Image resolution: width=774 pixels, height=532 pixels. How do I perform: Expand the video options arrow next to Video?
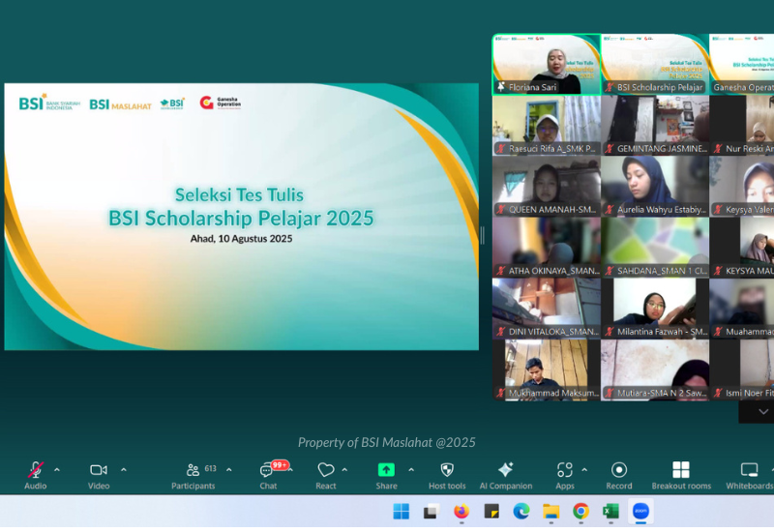coord(124,470)
